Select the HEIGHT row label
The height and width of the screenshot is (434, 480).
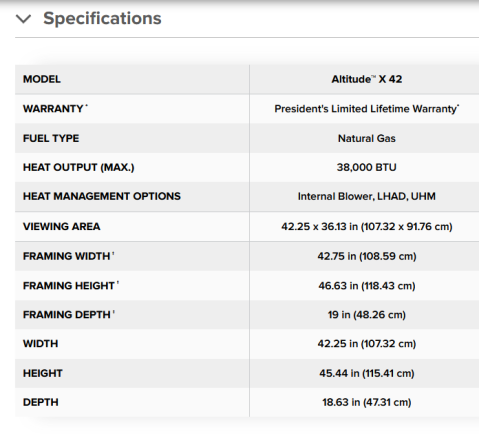[x=43, y=373]
